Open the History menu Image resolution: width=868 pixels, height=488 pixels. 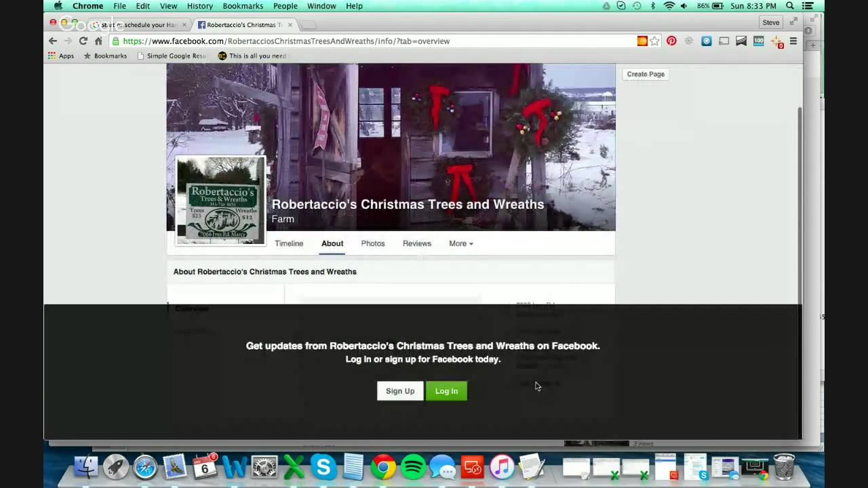click(x=200, y=5)
